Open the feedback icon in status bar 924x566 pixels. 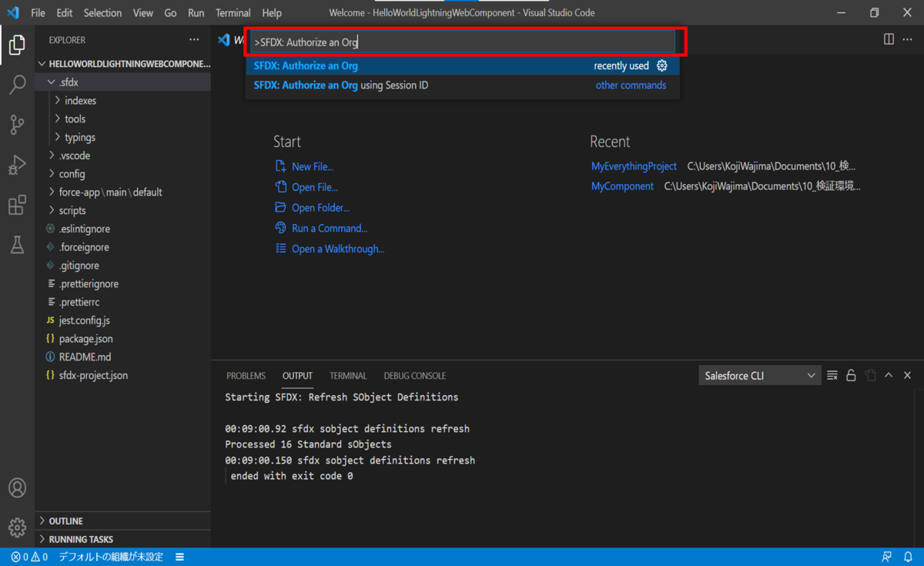887,557
